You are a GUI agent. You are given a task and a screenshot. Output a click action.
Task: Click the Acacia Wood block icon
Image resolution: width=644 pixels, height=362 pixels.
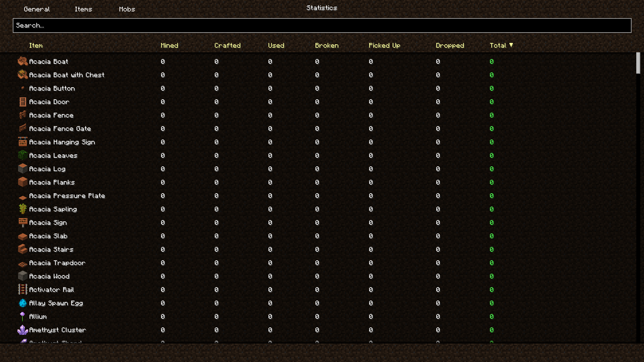[x=22, y=276]
